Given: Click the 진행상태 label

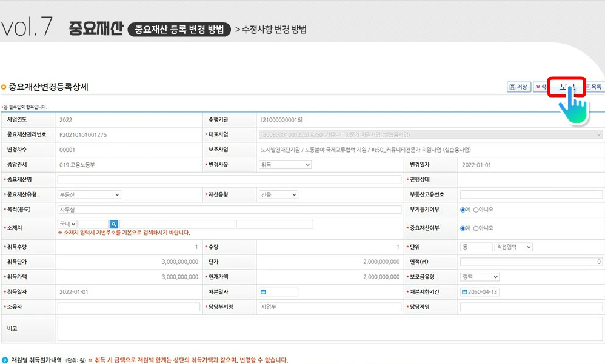Looking at the screenshot, I should click(x=419, y=180).
